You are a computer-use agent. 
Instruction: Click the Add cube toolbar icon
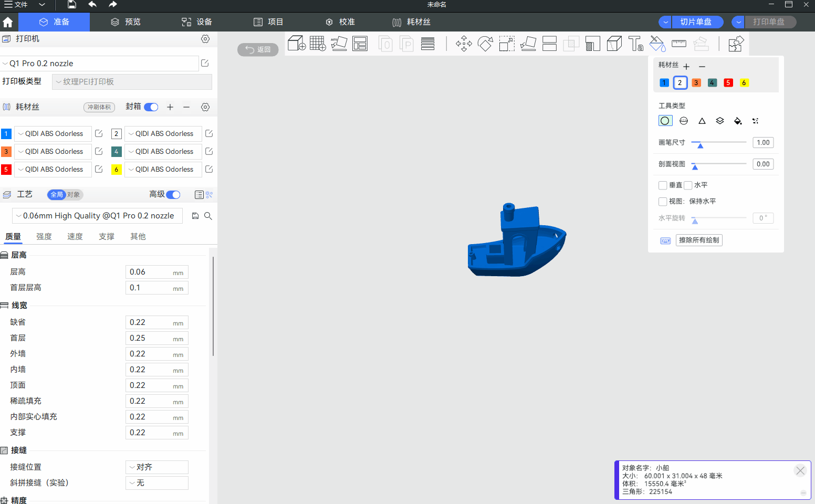pyautogui.click(x=297, y=44)
